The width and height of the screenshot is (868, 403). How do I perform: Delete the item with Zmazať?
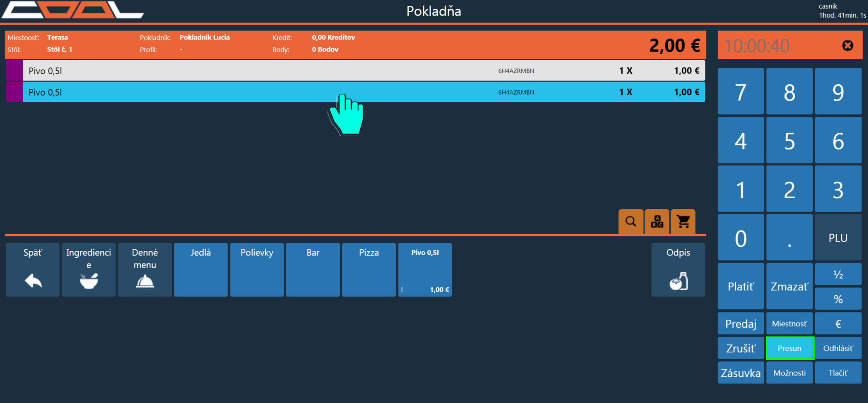coord(789,287)
